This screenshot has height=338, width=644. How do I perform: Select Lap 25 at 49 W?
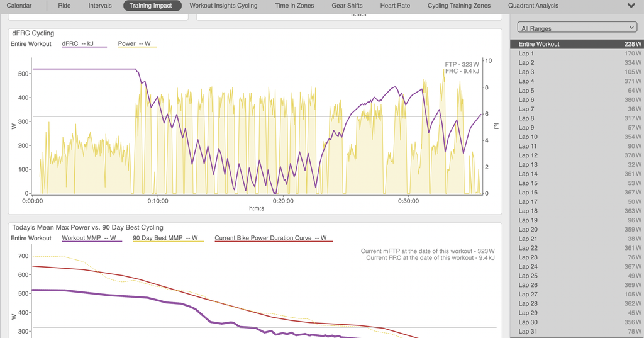pyautogui.click(x=577, y=276)
